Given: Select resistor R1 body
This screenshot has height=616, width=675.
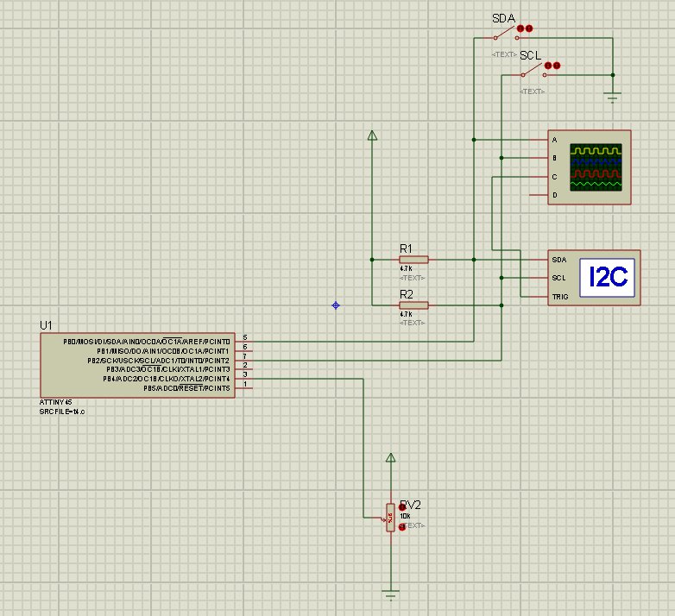Looking at the screenshot, I should [x=414, y=259].
